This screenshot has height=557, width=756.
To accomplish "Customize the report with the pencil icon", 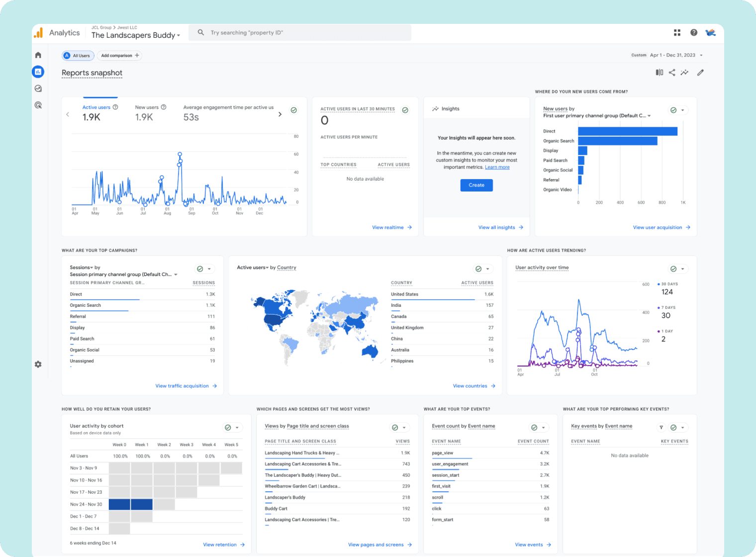I will pyautogui.click(x=700, y=72).
